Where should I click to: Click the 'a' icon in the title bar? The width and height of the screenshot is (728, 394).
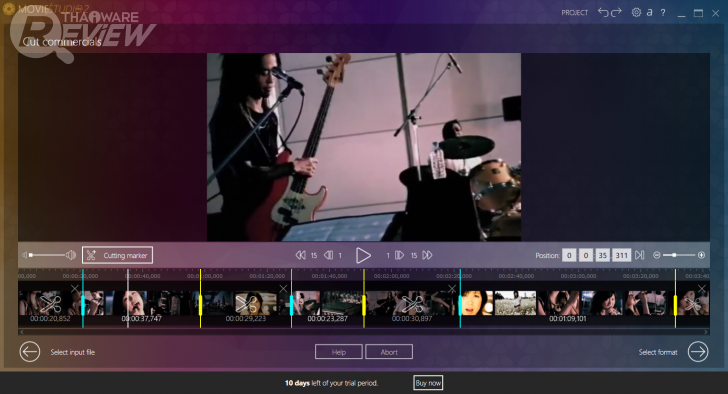(x=650, y=13)
